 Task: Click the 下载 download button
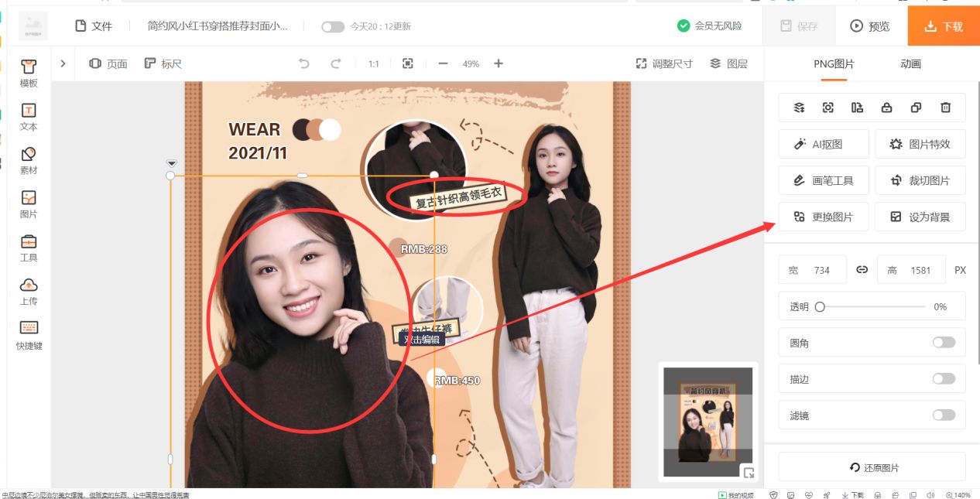[944, 26]
